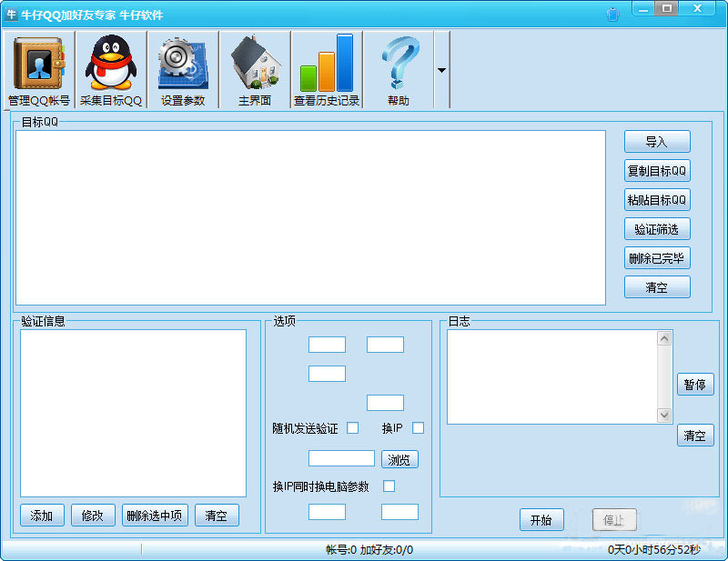Toggle the 换IP checkbox
Viewport: 728px width, 561px height.
click(417, 427)
